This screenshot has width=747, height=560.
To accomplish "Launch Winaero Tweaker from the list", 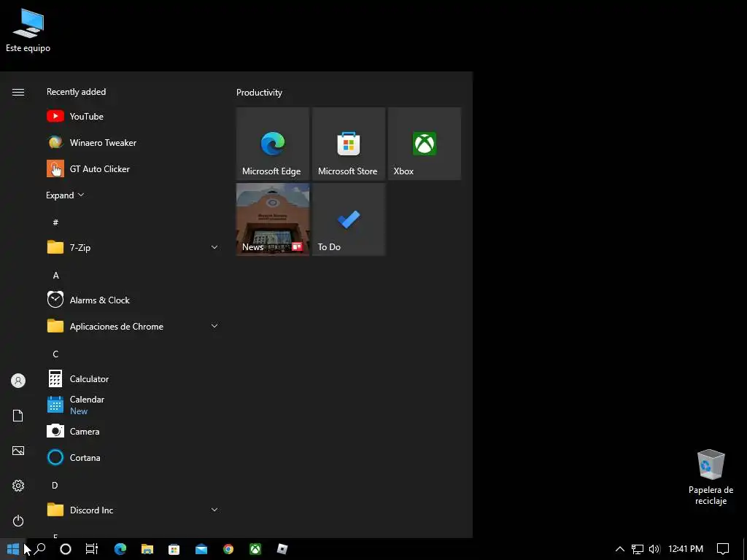I will tap(133, 142).
